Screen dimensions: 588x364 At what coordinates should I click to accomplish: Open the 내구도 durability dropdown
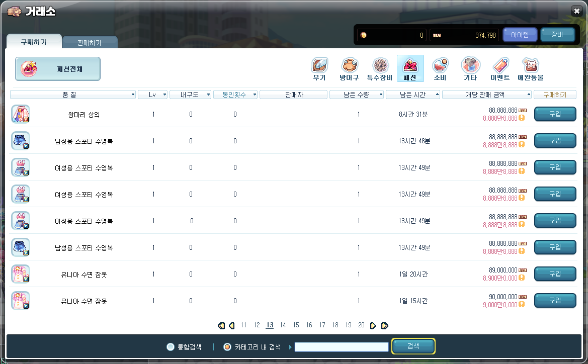click(190, 95)
